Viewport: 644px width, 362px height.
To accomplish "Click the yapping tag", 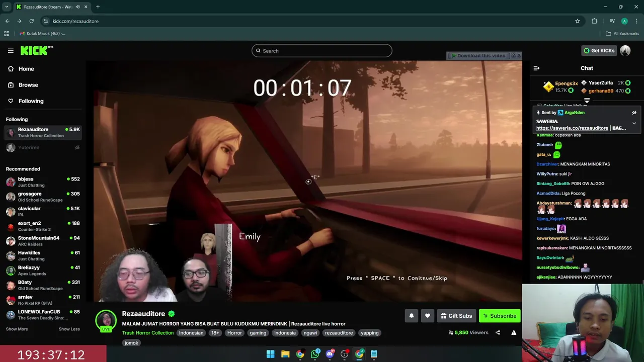I will tap(369, 333).
